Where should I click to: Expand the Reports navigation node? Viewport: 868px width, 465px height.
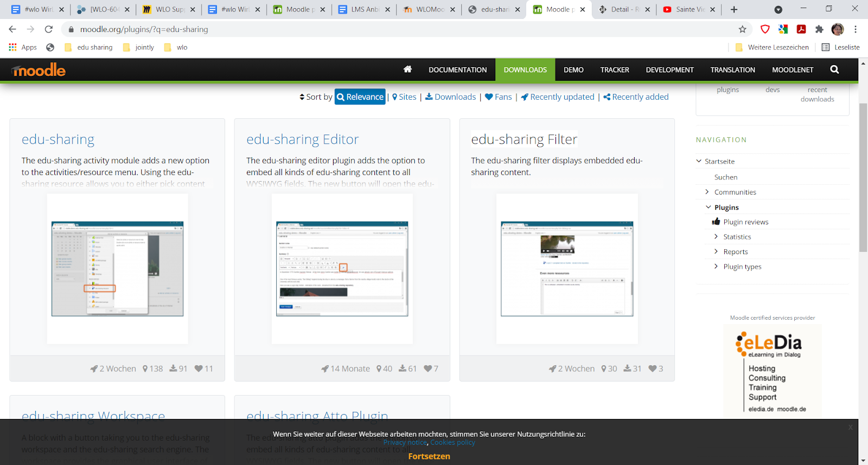(x=716, y=251)
